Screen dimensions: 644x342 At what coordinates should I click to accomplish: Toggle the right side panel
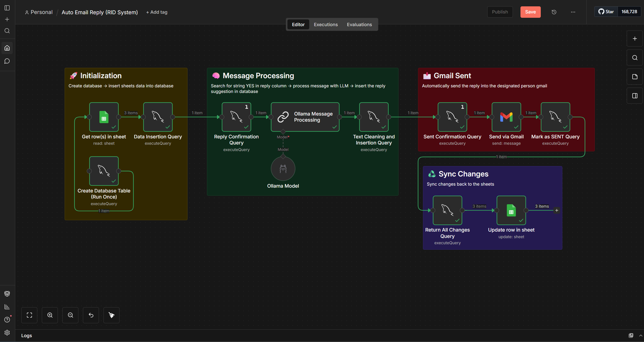click(x=635, y=96)
